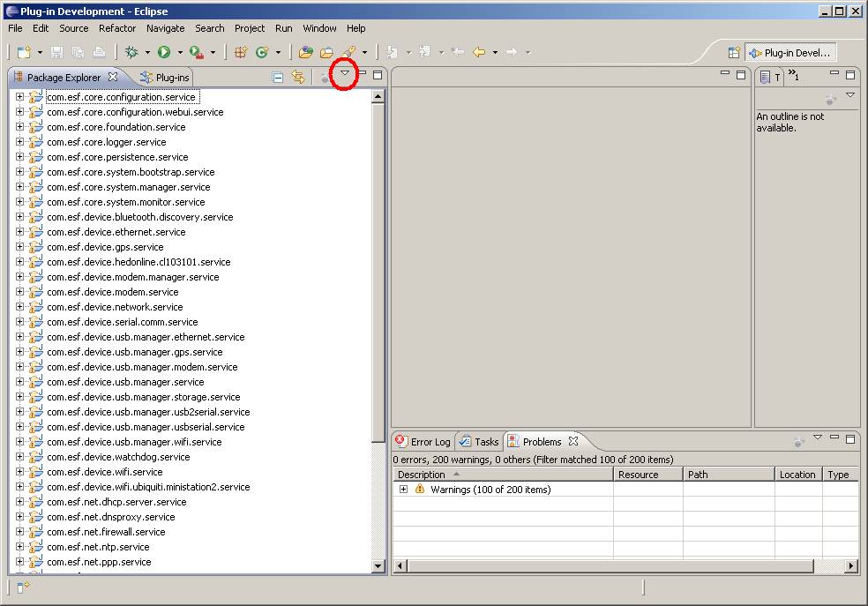Image resolution: width=868 pixels, height=606 pixels.
Task: Expand the Warnings (100 of 200 items) group
Action: click(403, 490)
